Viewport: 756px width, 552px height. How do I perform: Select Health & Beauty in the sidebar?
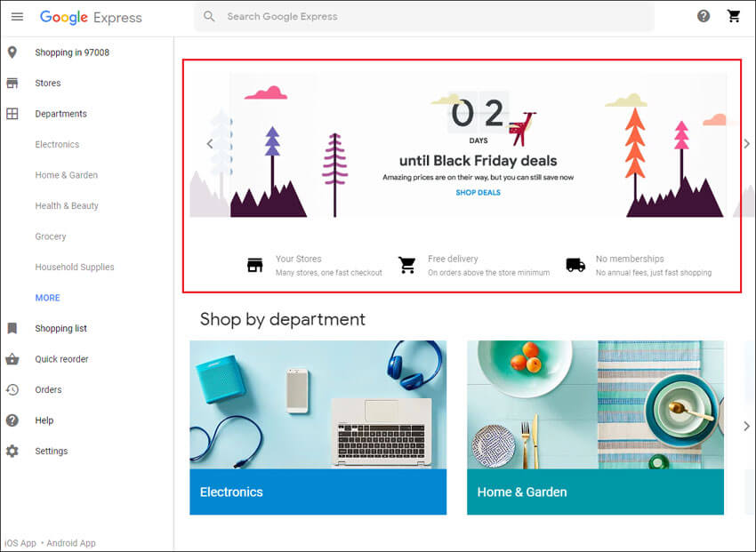coord(67,205)
